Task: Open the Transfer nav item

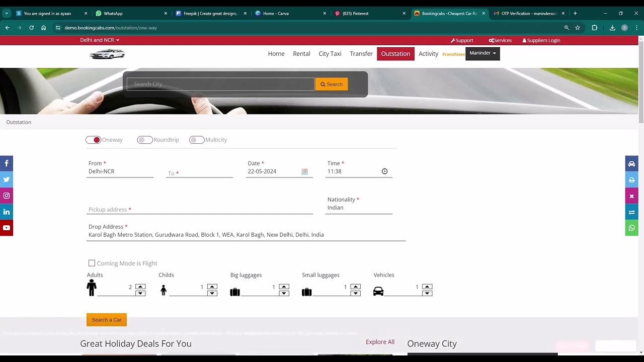Action: click(361, 54)
